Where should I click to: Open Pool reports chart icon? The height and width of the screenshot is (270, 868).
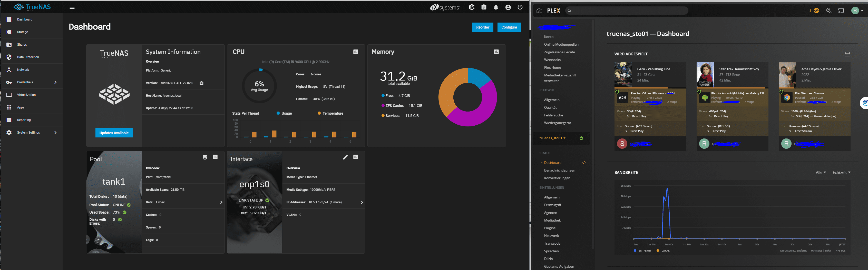(x=215, y=157)
